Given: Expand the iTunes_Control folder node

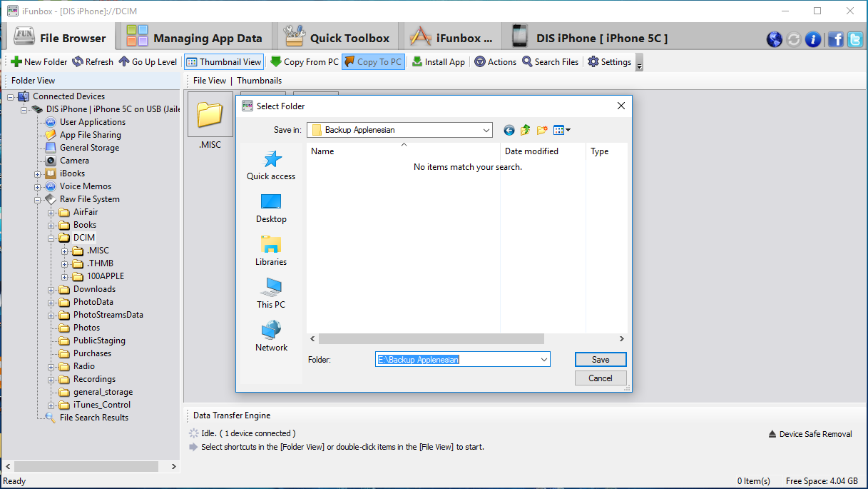Looking at the screenshot, I should point(51,405).
